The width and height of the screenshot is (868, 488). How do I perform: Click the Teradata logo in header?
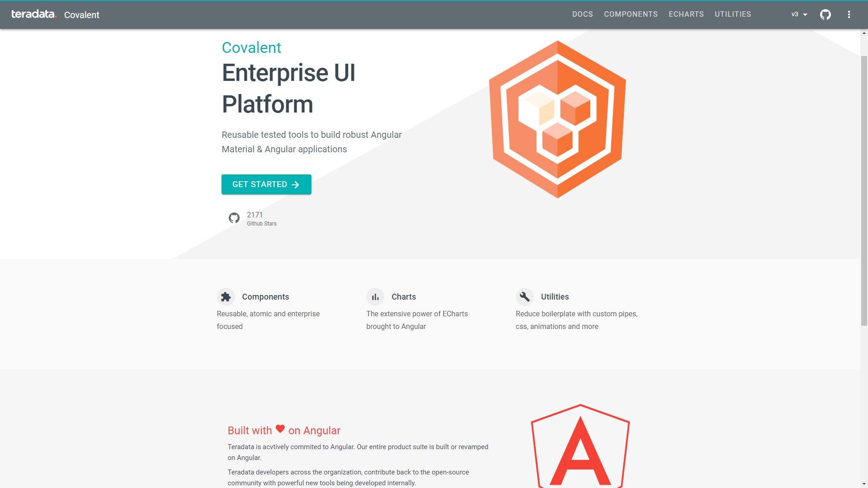pyautogui.click(x=34, y=14)
